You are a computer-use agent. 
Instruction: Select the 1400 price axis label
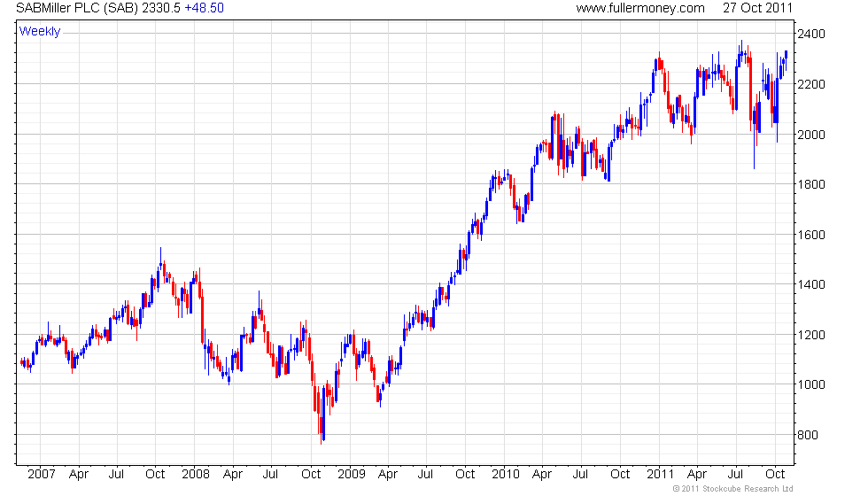[x=811, y=284]
